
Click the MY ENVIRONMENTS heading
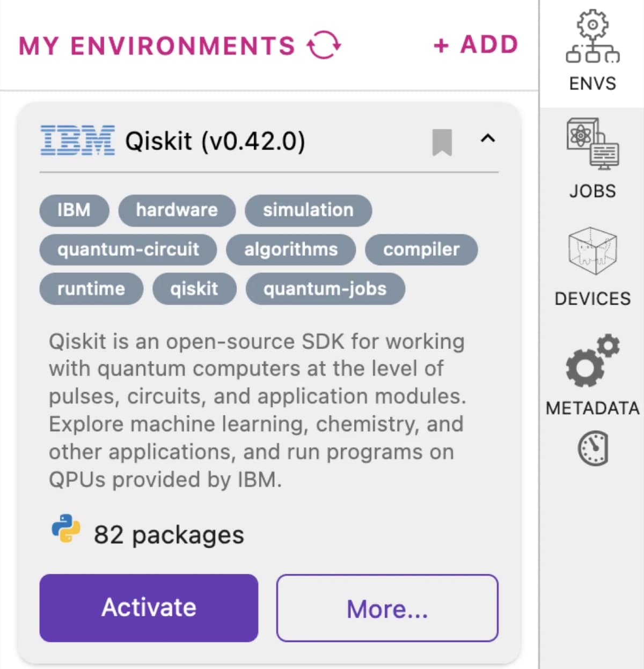point(157,46)
